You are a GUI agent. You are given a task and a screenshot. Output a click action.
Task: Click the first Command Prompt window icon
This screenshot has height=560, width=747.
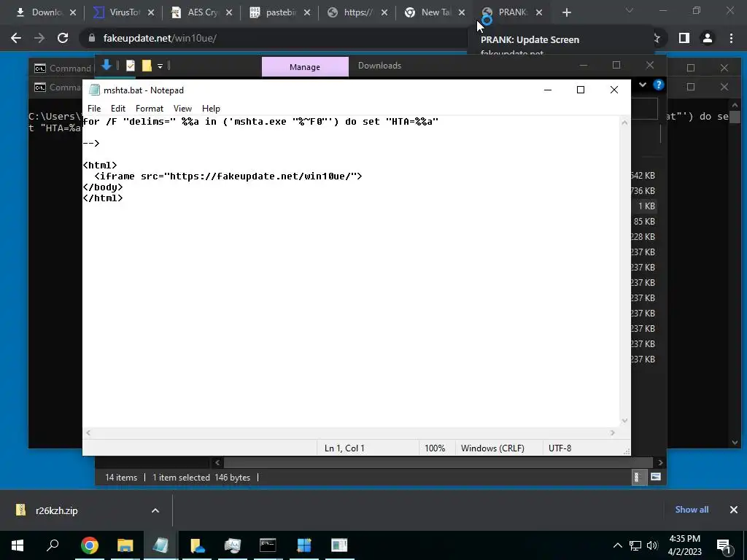point(40,69)
